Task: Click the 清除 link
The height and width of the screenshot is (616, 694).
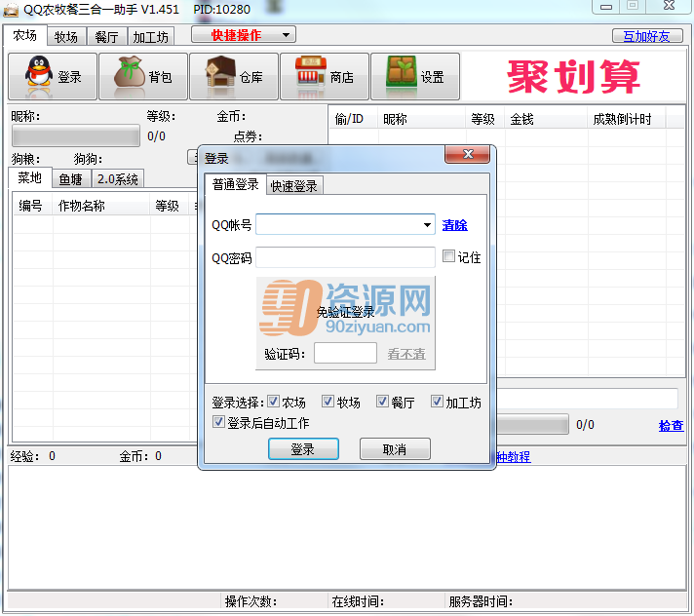Action: coord(454,225)
